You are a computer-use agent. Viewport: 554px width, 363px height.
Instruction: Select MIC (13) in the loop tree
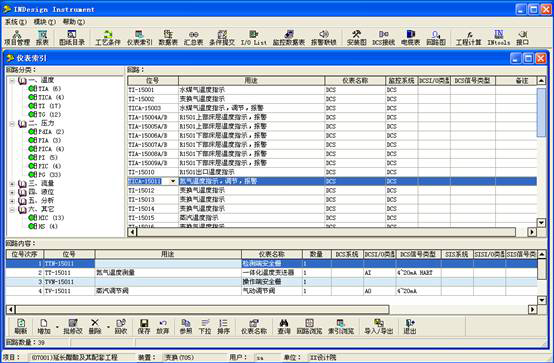[51, 218]
